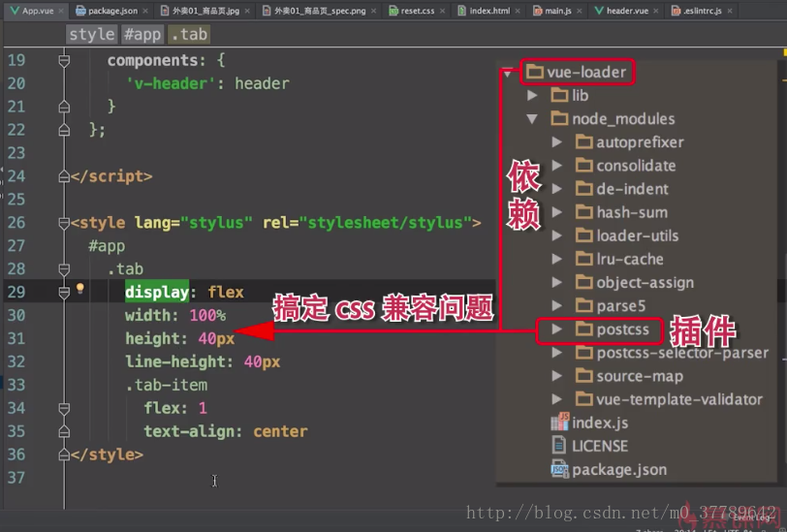Expand the parse5 folder arrow
The width and height of the screenshot is (787, 532).
[x=556, y=305]
